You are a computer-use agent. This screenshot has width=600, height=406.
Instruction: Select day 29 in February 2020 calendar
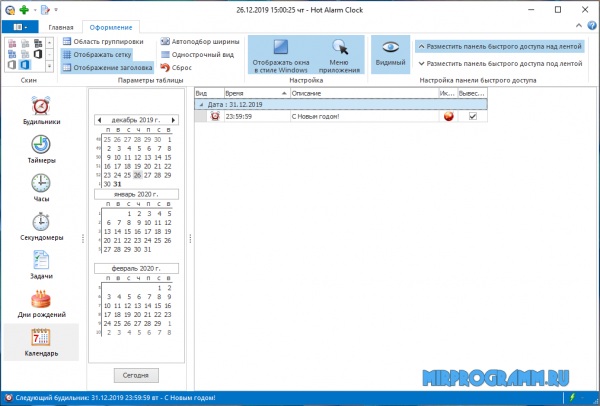(158, 324)
